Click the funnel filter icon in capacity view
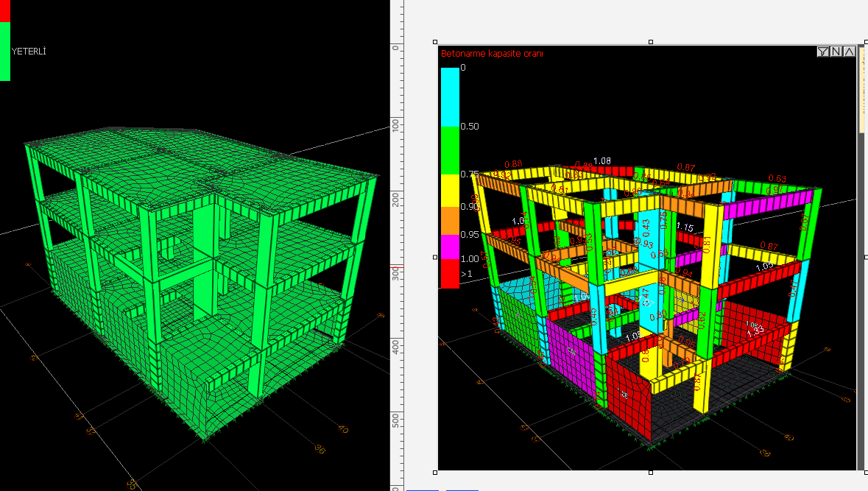 tap(823, 52)
